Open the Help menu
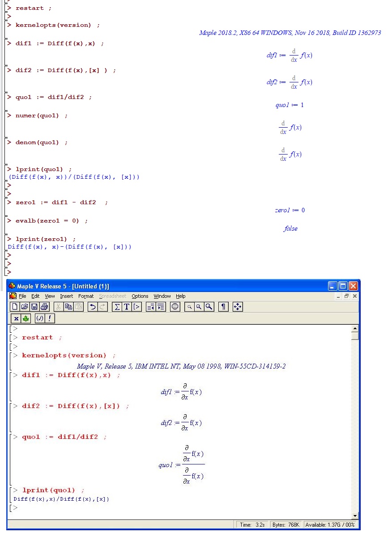The image size is (392, 541). coord(180,296)
